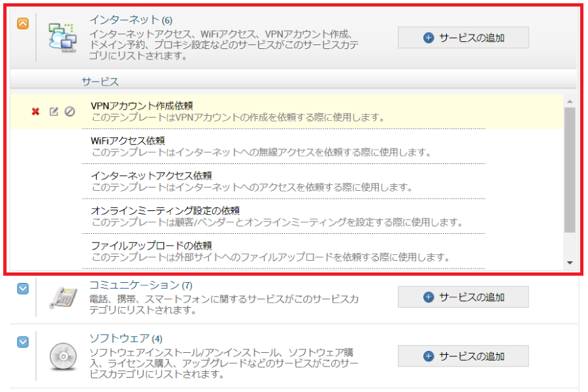Select the インターネットアクセス依頼 service
This screenshot has height=392, width=588.
(x=152, y=176)
